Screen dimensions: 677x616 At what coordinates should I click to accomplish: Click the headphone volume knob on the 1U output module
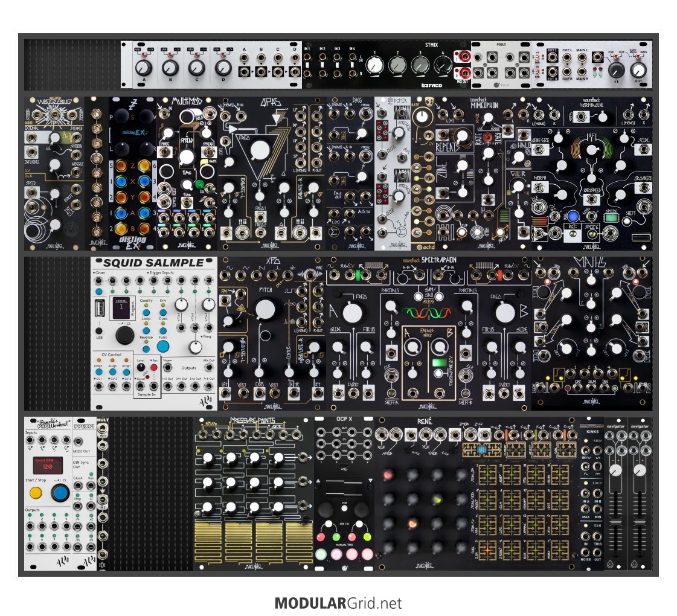(616, 69)
